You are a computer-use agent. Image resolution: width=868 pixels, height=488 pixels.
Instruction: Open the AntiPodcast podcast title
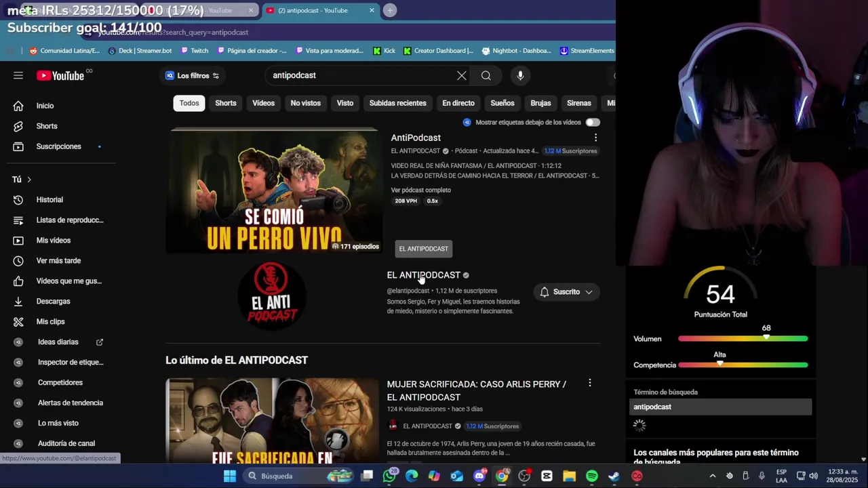click(x=416, y=138)
